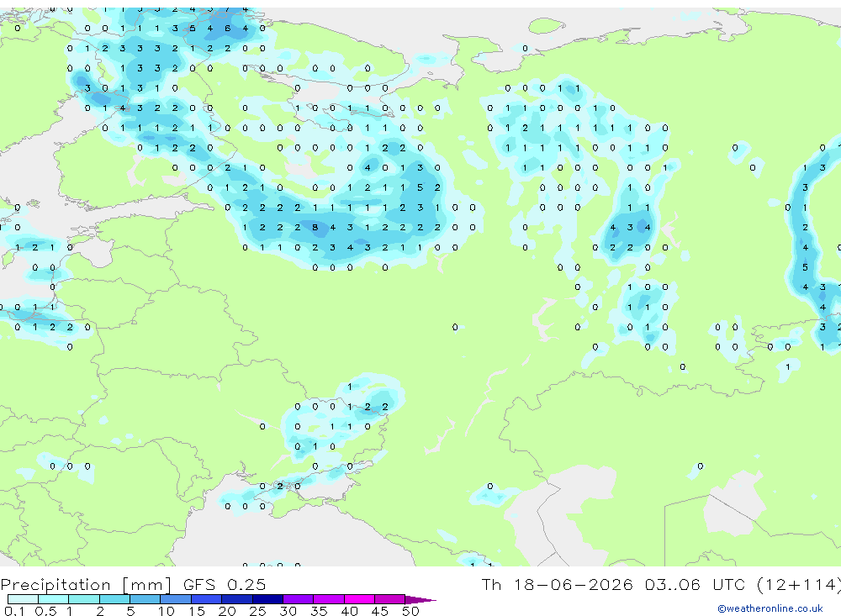Screen dimensions: 841x616
Task: Click the 'Th 18-06-2026' date text
Action: tap(558, 584)
